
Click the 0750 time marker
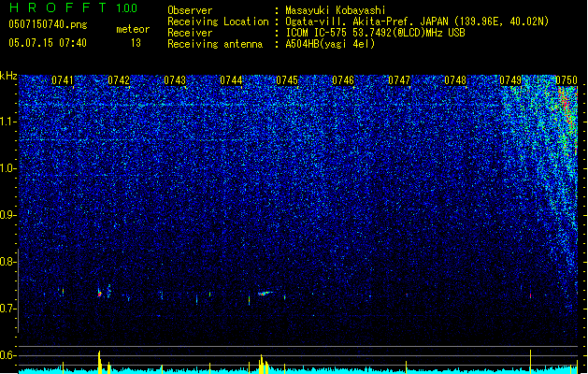(566, 80)
